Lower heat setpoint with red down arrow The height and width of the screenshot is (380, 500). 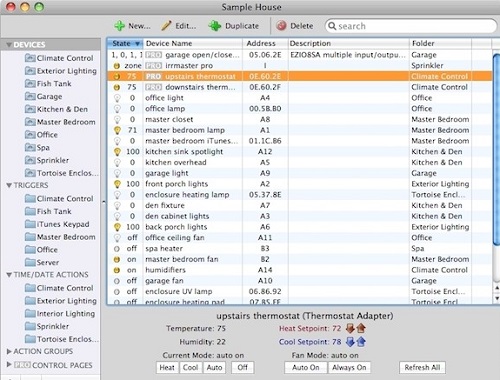tap(350, 328)
